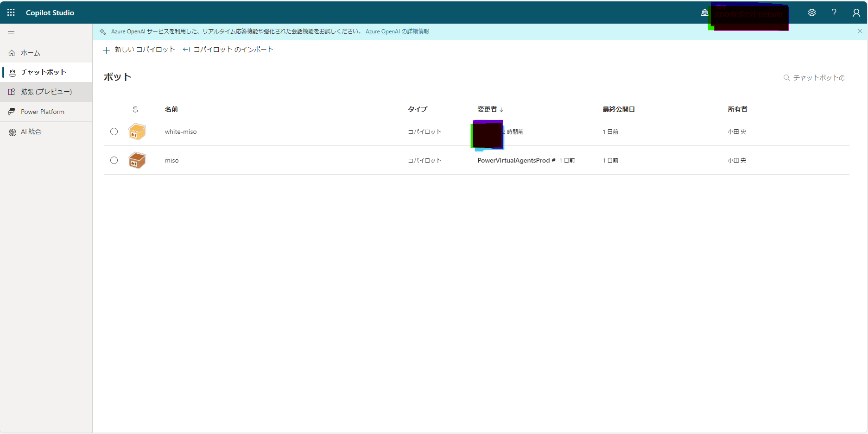This screenshot has width=868, height=434.
Task: Sort by 名前 column header
Action: (171, 109)
